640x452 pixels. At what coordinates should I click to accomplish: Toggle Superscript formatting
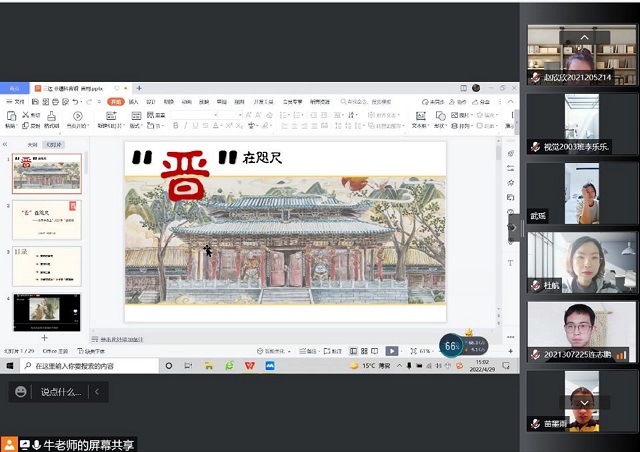(229, 126)
